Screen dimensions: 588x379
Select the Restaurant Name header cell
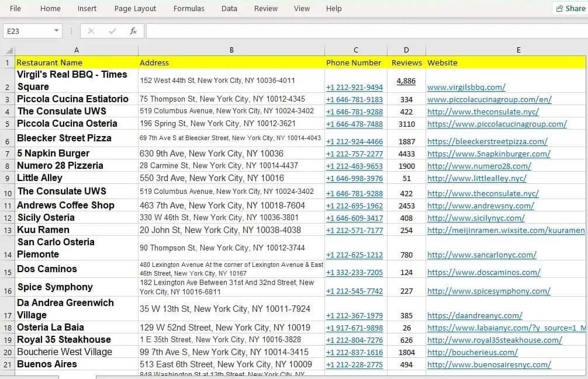77,63
